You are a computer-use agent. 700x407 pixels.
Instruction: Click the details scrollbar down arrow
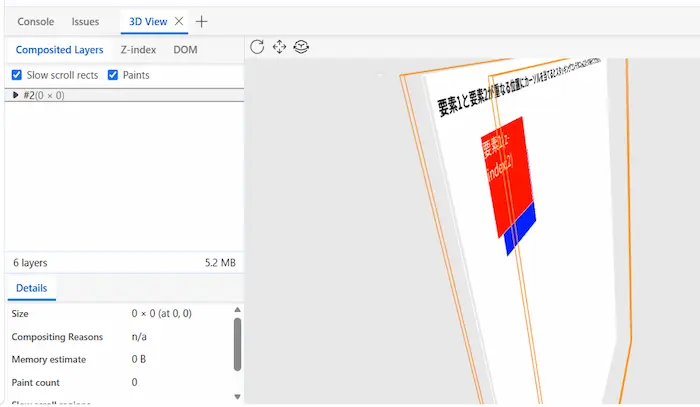(238, 396)
